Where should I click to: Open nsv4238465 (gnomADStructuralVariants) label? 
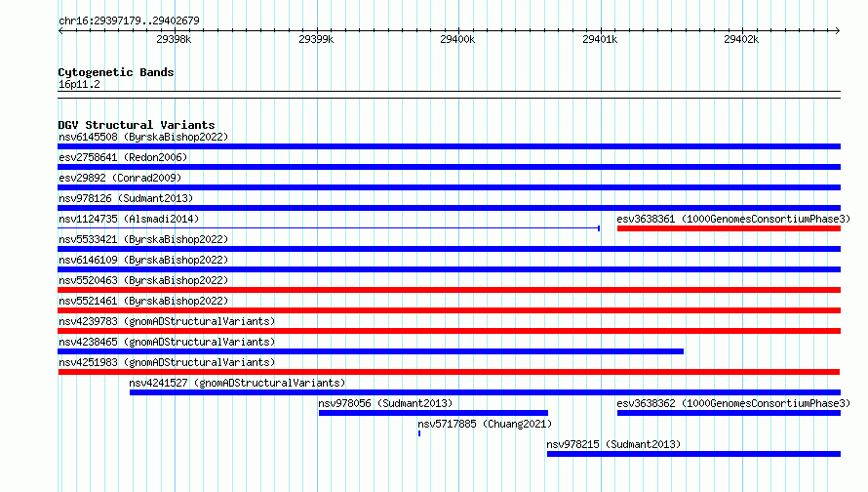(167, 342)
